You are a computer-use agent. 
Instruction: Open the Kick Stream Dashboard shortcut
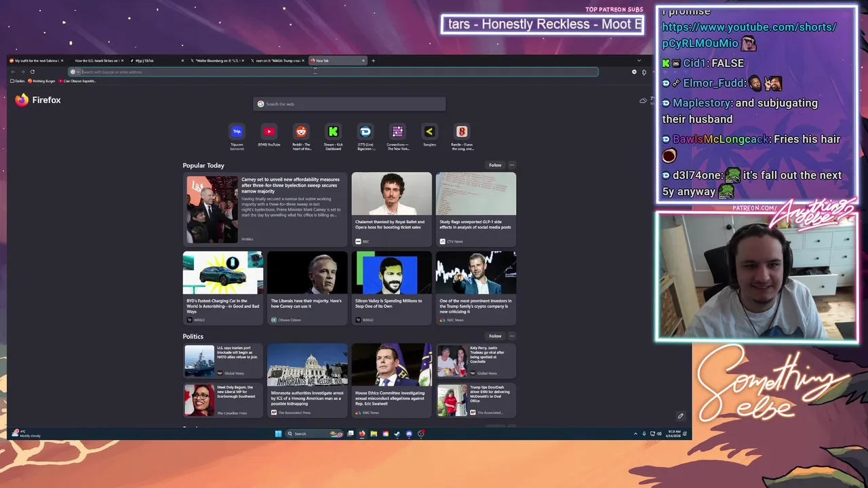(x=333, y=131)
